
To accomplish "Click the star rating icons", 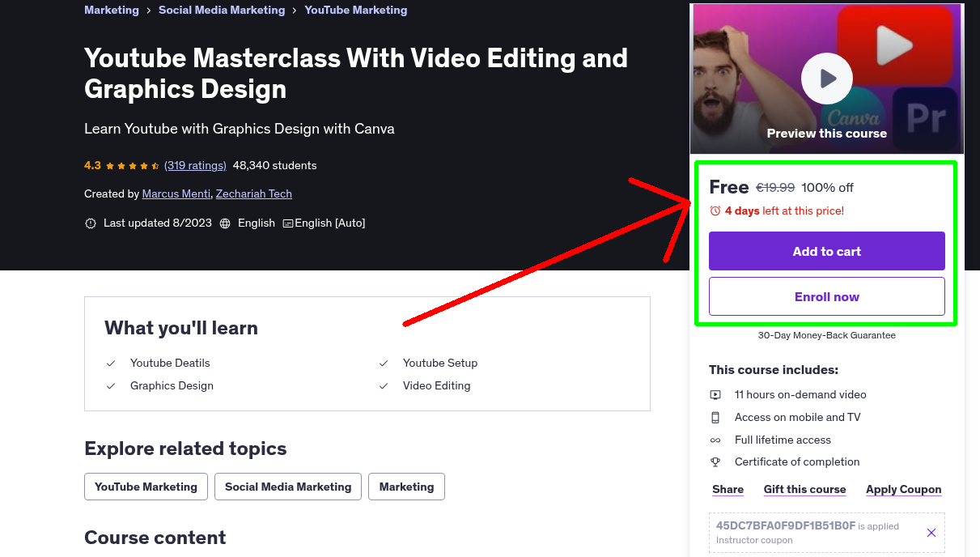I will pyautogui.click(x=133, y=166).
